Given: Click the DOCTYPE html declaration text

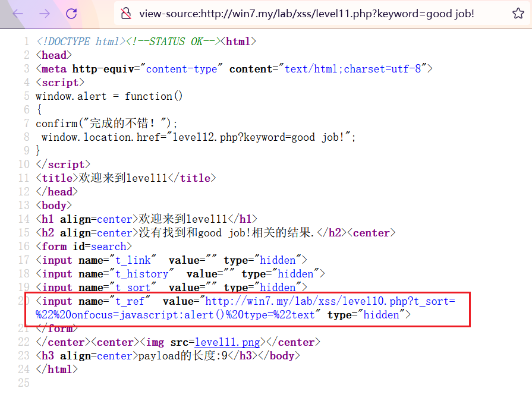Looking at the screenshot, I should point(80,42).
